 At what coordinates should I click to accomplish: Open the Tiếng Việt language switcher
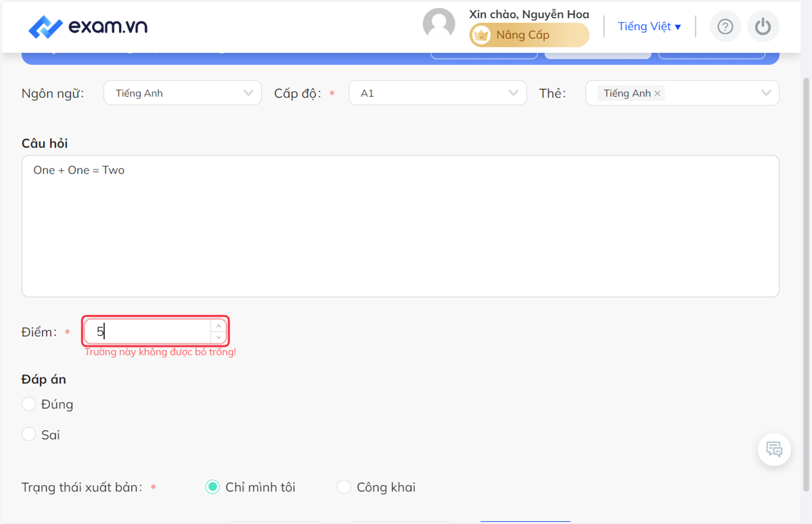[x=650, y=26]
